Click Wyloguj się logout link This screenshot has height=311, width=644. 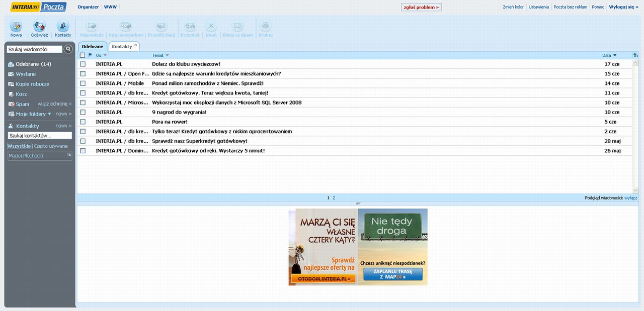pos(623,7)
